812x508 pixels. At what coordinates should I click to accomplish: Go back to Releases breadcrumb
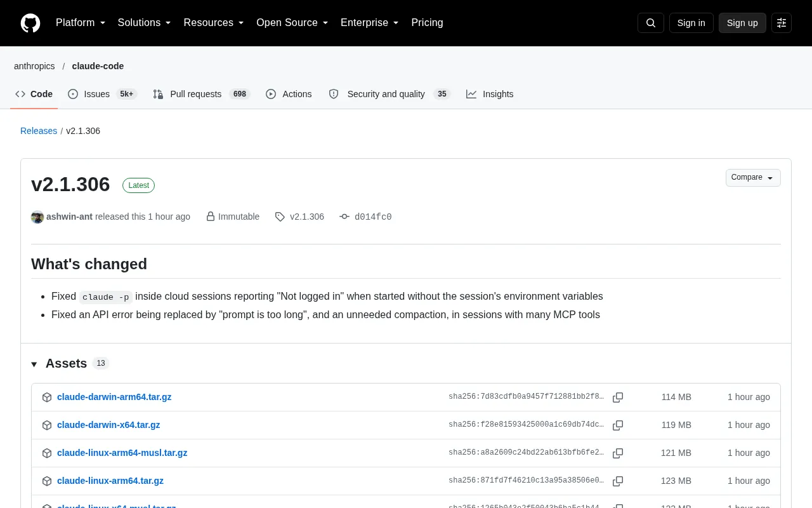click(x=39, y=131)
